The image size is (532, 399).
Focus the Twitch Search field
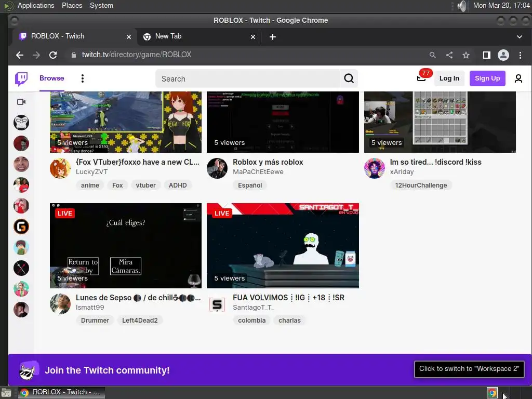(x=247, y=79)
